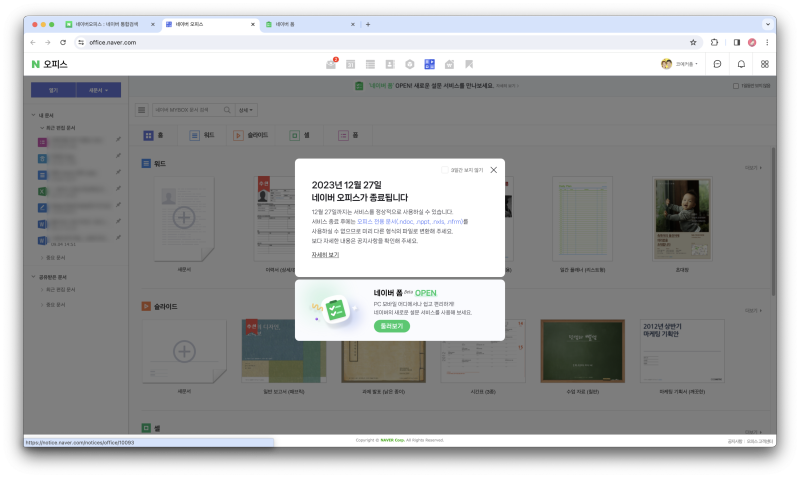Open the hexagon MYBOX icon in header
The image size is (800, 478).
[x=410, y=64]
